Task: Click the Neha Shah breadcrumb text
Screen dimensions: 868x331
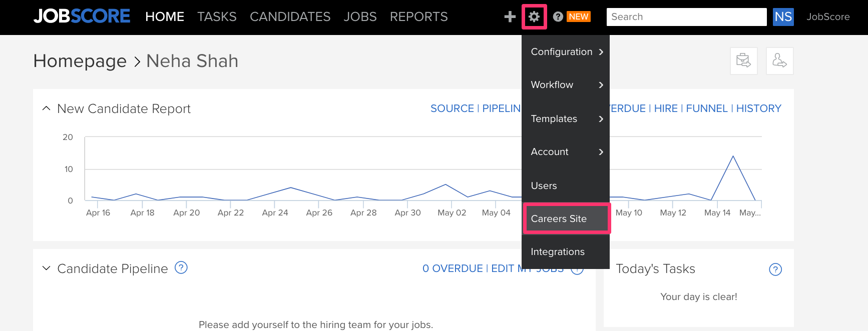Action: click(192, 61)
